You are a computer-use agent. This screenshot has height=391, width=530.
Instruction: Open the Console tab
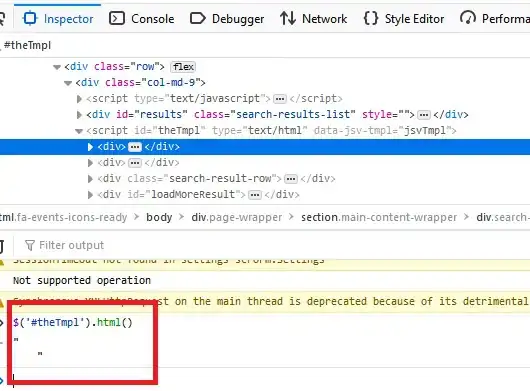tap(142, 19)
